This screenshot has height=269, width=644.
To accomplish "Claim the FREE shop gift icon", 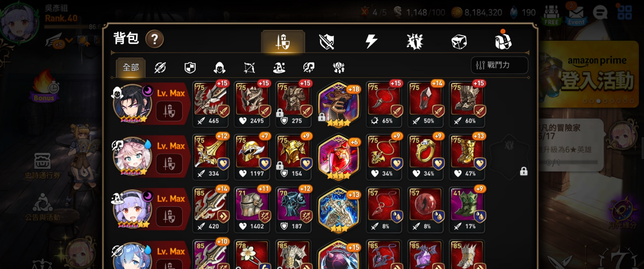I will (552, 15).
